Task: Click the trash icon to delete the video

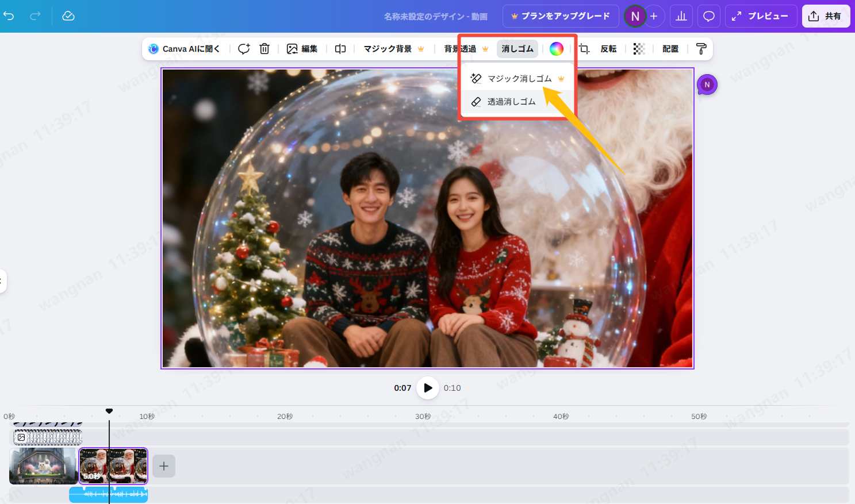Action: coord(264,49)
